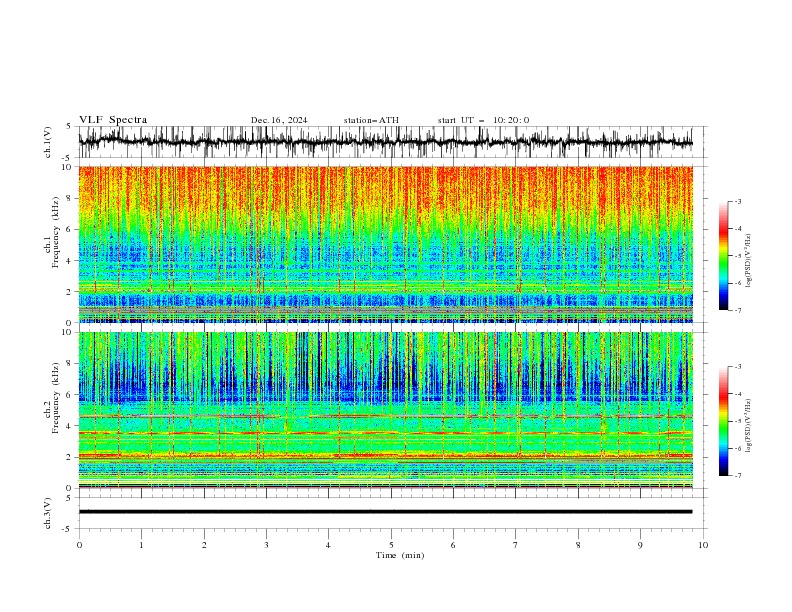Image resolution: width=792 pixels, height=612 pixels.
Task: Click the red 3.5 kHz line in ch.2 spectrogram
Action: click(385, 433)
